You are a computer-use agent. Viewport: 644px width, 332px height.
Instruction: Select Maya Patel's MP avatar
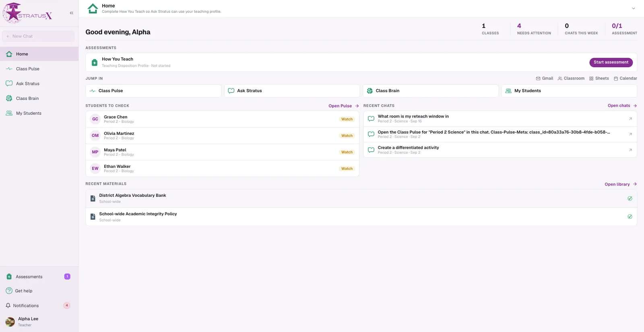(95, 152)
